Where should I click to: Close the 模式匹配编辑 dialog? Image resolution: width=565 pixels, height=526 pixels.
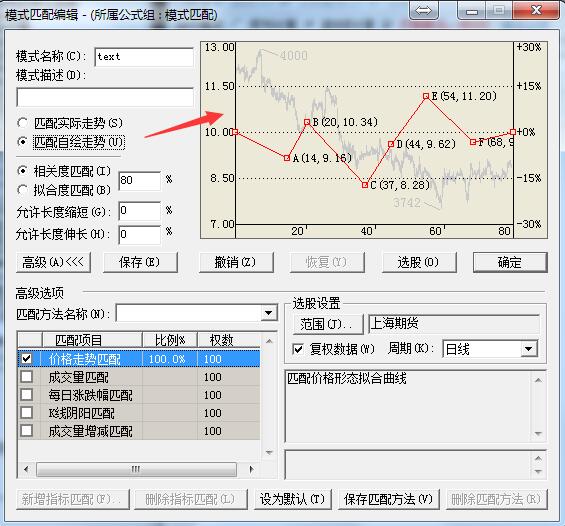click(x=537, y=10)
